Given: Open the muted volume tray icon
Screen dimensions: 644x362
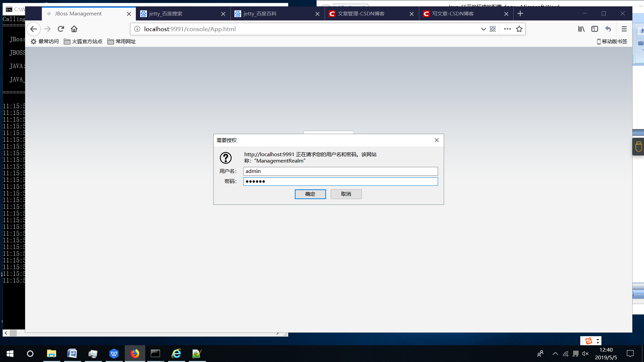Looking at the screenshot, I should tap(585, 354).
